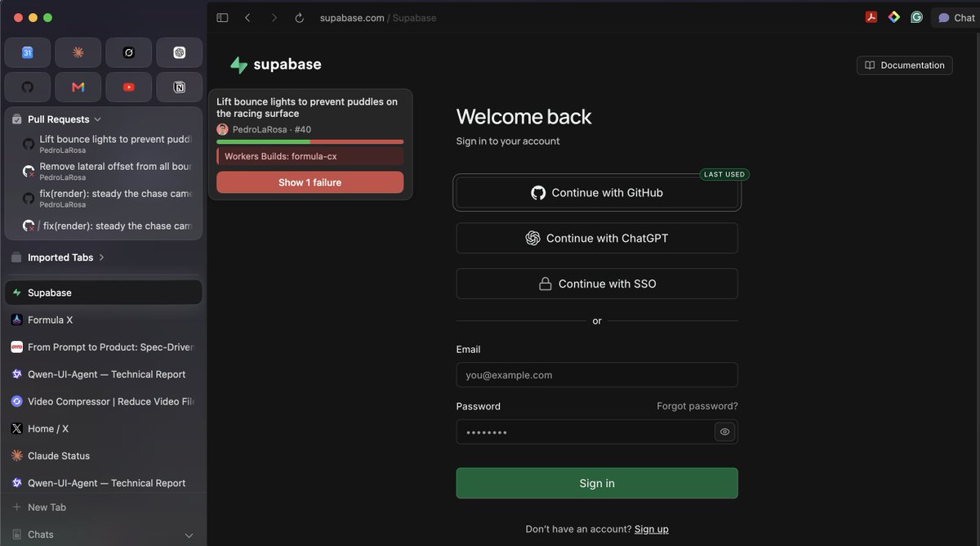This screenshot has height=546, width=980.
Task: Open the Grammarly extension
Action: tap(917, 17)
